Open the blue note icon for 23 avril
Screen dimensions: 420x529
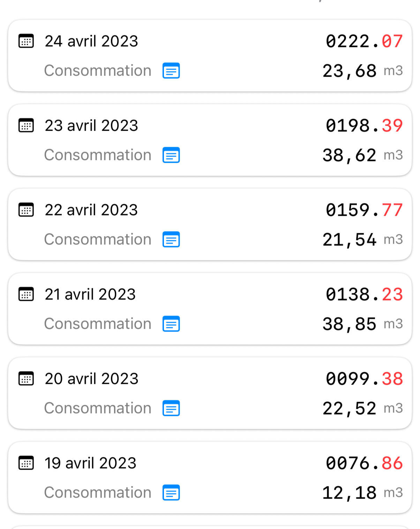171,155
